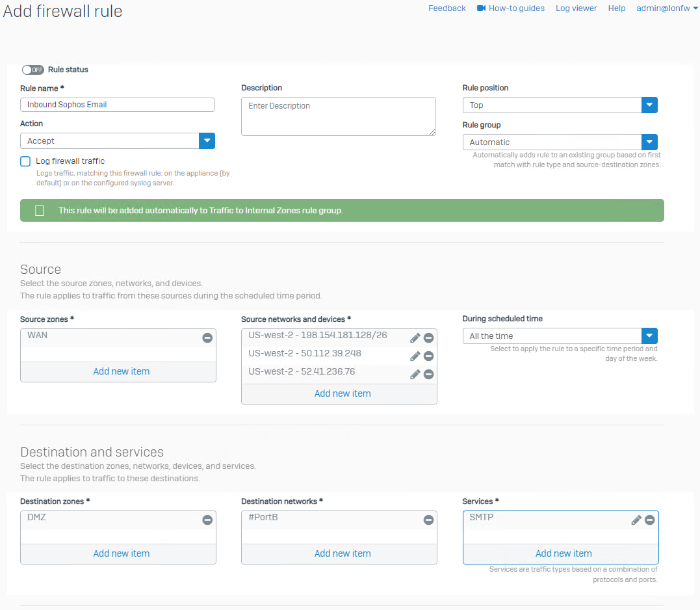Open the Log viewer
The width and height of the screenshot is (700, 610).
[576, 8]
